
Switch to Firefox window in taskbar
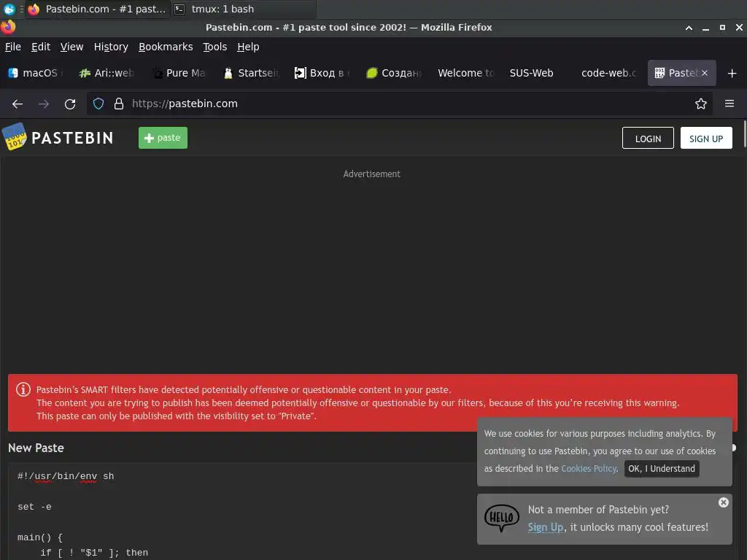[x=98, y=9]
